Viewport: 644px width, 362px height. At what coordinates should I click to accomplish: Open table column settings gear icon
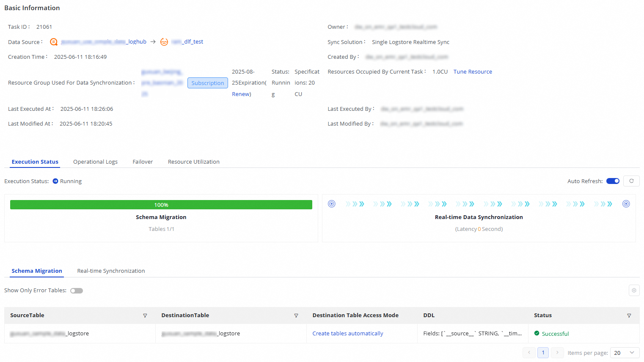pyautogui.click(x=634, y=290)
